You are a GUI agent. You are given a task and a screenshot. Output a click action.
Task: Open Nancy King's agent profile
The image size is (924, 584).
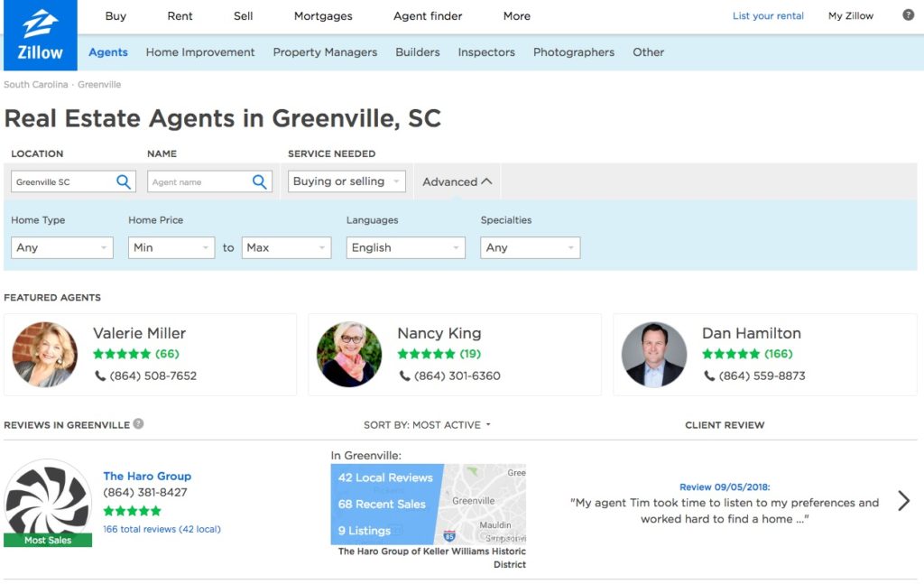[x=439, y=333]
